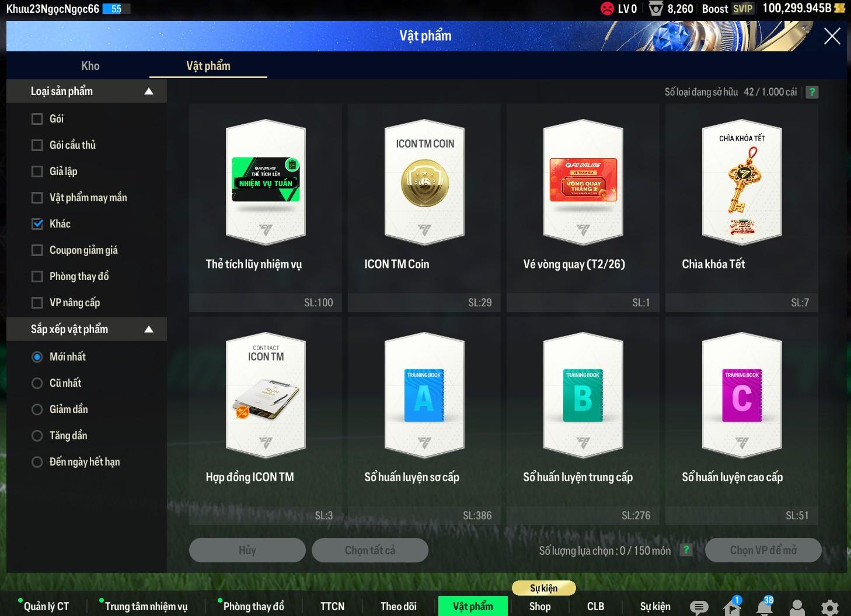
Task: Click the help icon next to selection quantity
Action: pyautogui.click(x=686, y=550)
